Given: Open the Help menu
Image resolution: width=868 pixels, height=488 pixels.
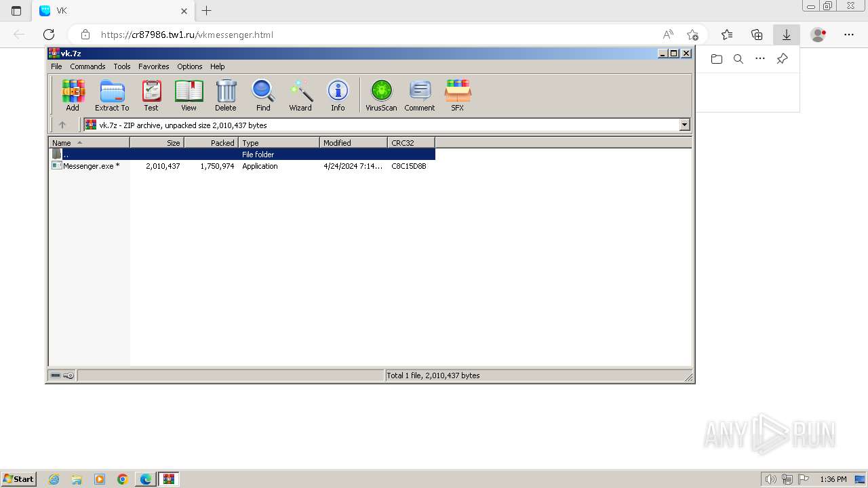Looking at the screenshot, I should pos(217,66).
